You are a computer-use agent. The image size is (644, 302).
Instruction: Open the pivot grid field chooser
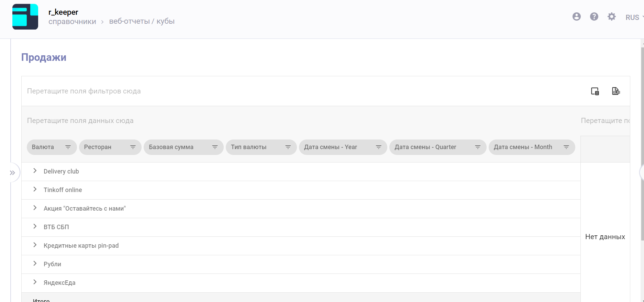click(595, 91)
